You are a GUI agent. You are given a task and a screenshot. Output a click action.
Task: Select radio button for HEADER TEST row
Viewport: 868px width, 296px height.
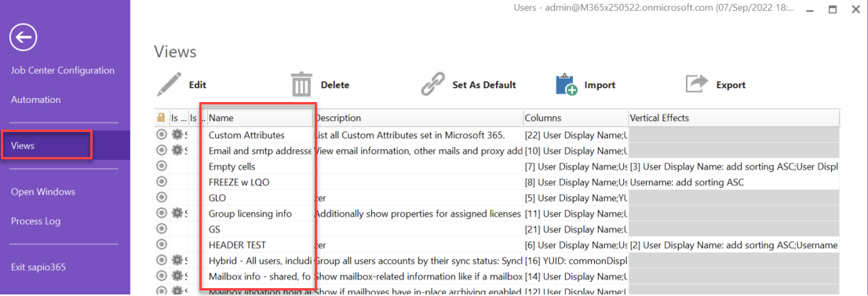click(x=161, y=244)
